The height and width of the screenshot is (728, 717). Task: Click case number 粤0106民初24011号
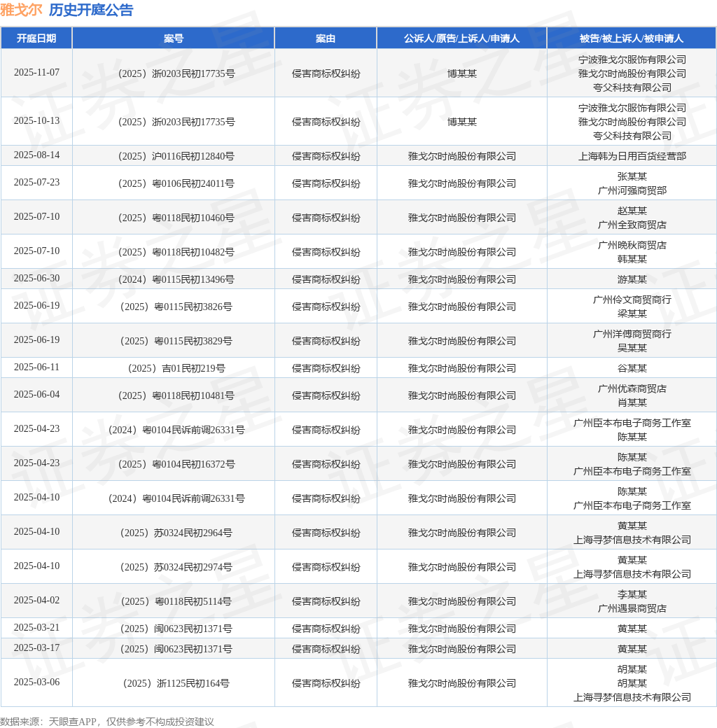pyautogui.click(x=176, y=184)
